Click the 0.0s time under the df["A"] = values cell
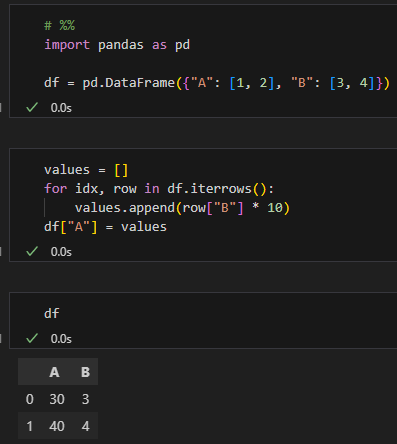 tap(61, 252)
